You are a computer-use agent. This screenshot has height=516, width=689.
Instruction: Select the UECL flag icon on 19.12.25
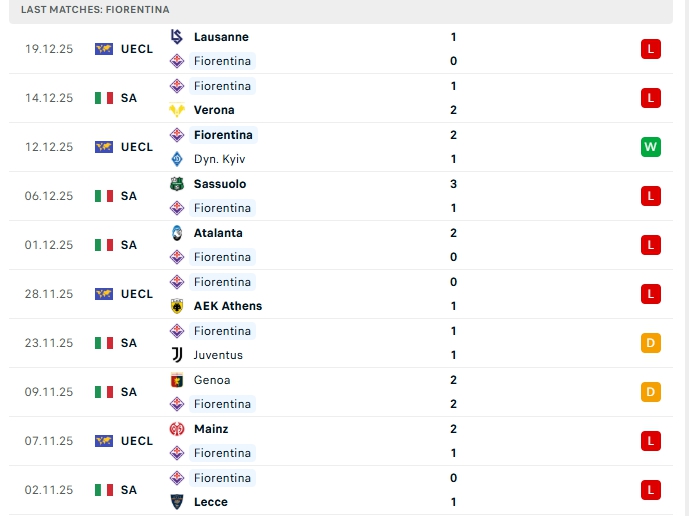click(104, 49)
